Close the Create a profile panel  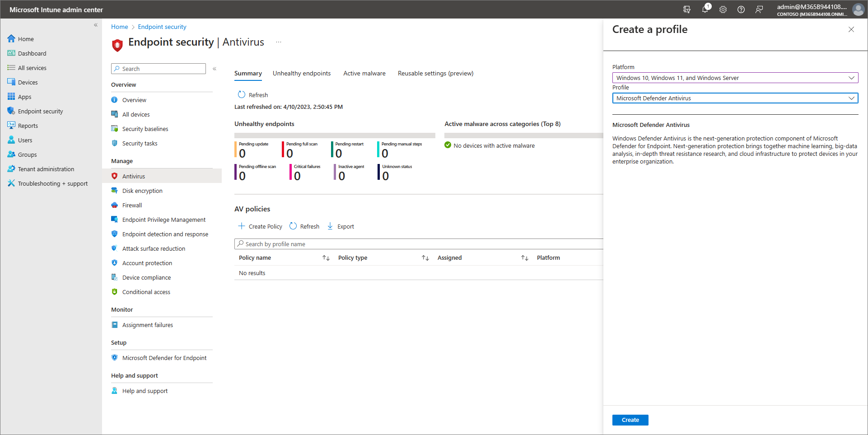tap(851, 30)
